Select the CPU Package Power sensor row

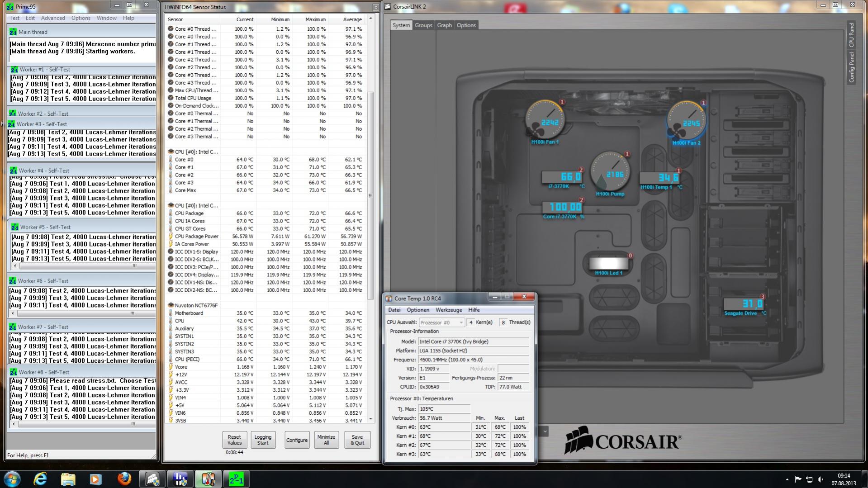266,237
